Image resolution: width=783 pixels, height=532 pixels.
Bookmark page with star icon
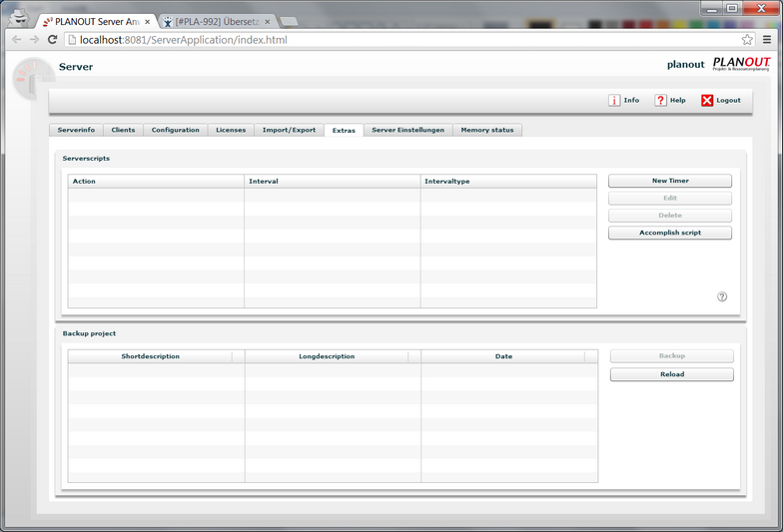click(x=747, y=40)
